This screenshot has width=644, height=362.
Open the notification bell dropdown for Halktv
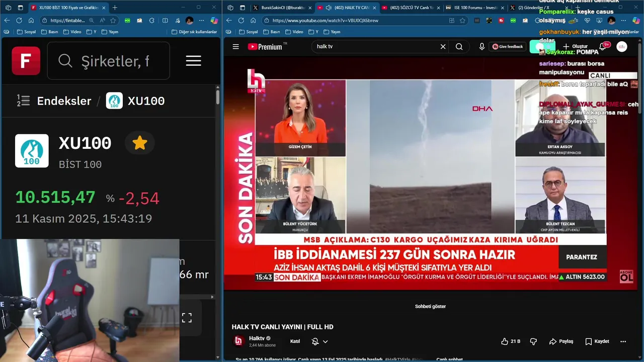coord(319,341)
